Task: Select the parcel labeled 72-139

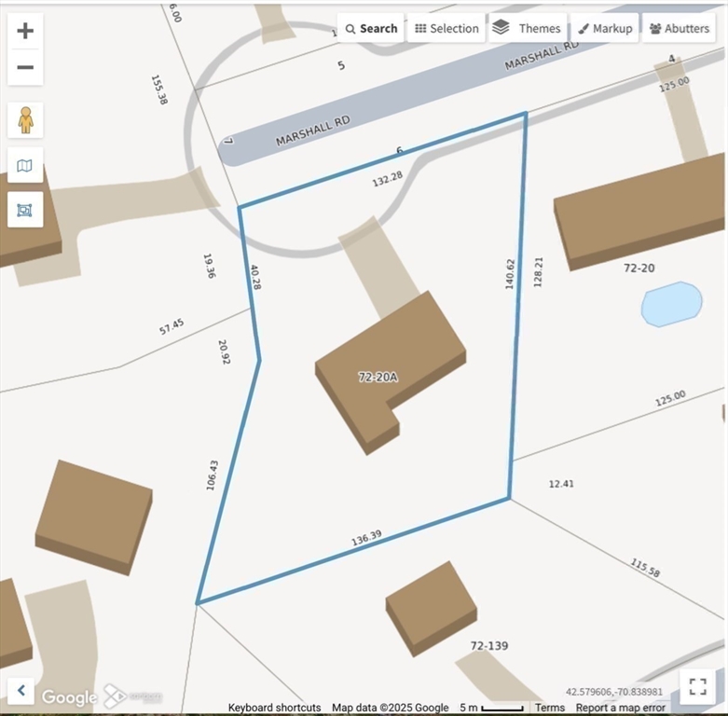Action: [489, 645]
